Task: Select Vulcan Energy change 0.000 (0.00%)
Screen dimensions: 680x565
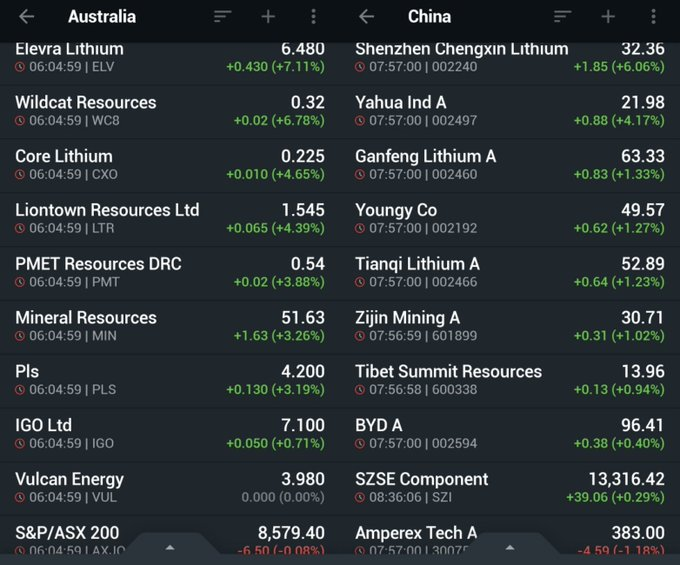Action: coord(283,497)
